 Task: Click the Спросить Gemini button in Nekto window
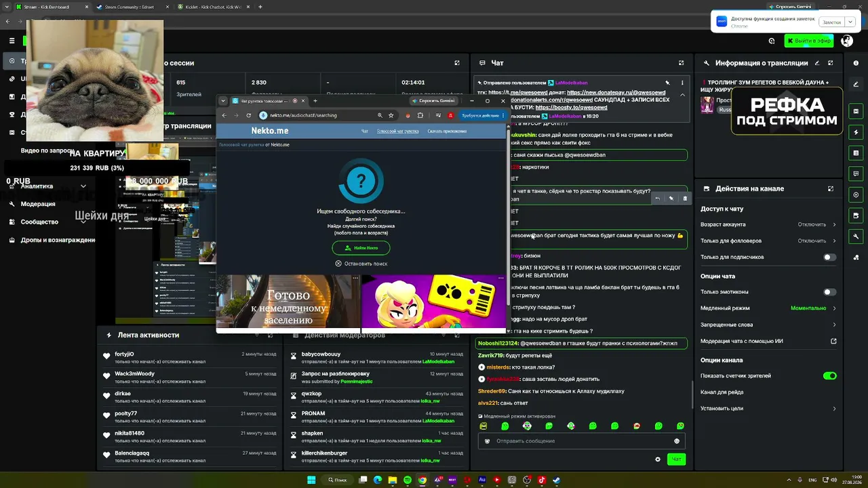click(x=433, y=101)
